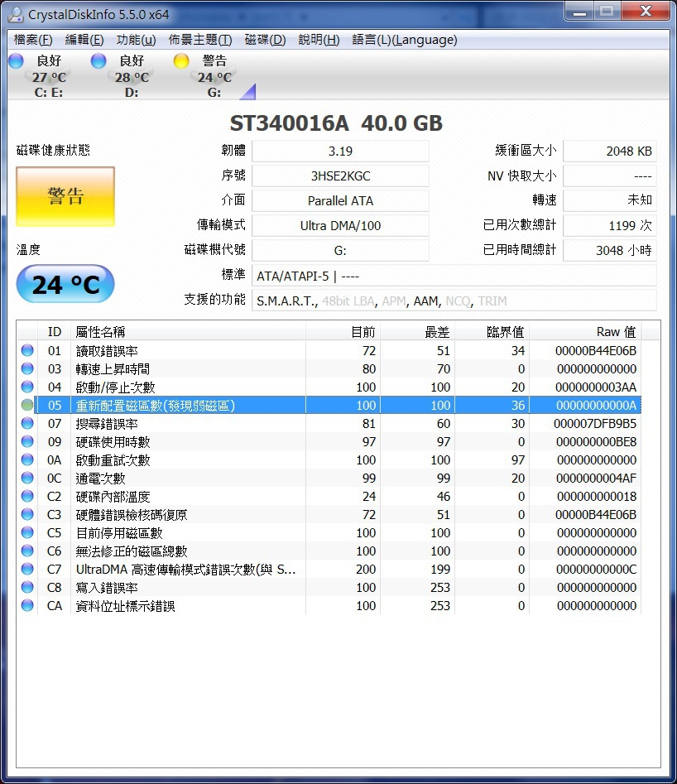Open the 磁碟(D) menu
The width and height of the screenshot is (677, 784).
265,40
